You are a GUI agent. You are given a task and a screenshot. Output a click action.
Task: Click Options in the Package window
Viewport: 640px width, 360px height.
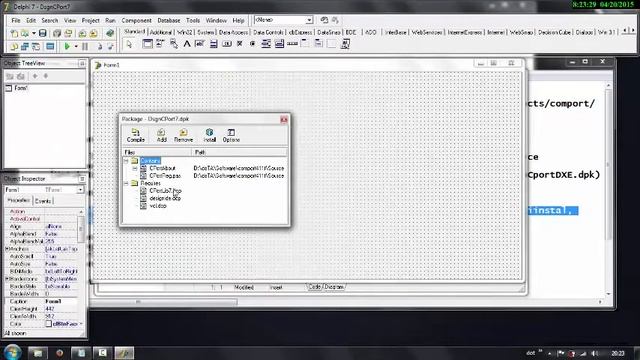[231, 135]
